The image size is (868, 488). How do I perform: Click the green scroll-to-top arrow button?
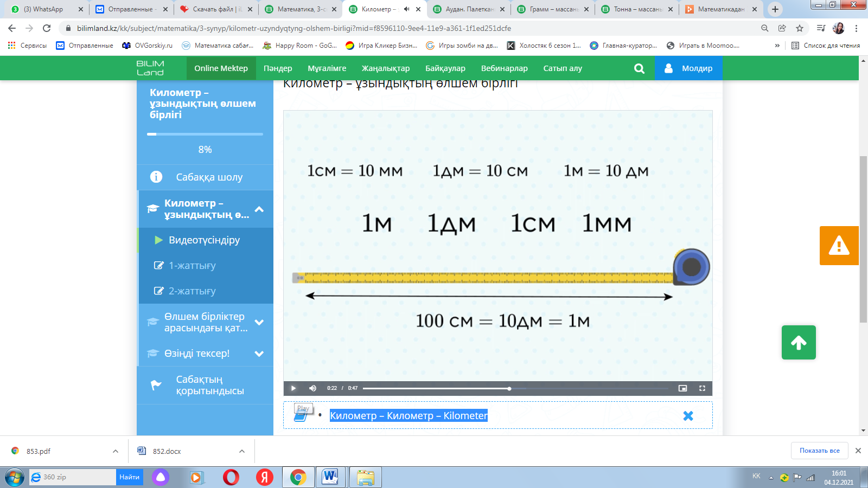click(799, 342)
